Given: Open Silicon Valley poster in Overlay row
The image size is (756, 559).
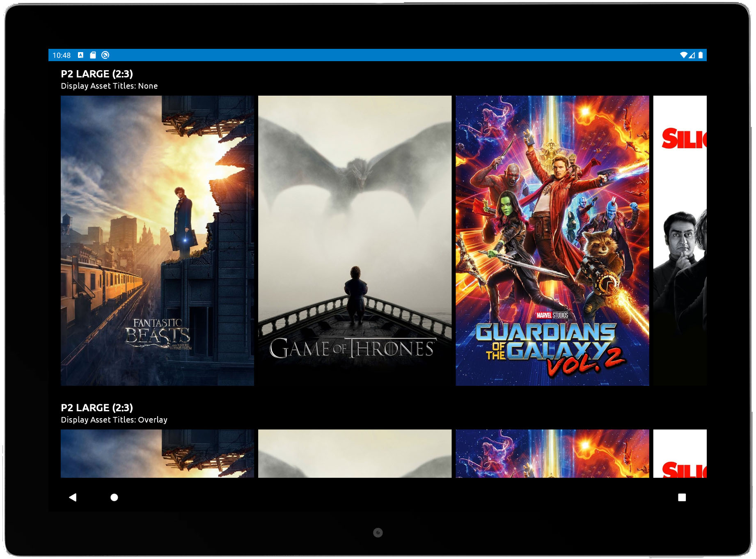Looking at the screenshot, I should point(680,454).
